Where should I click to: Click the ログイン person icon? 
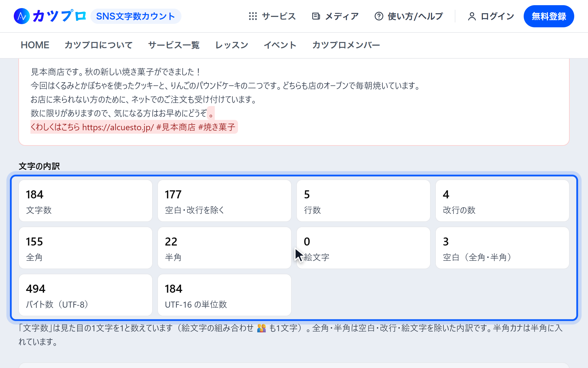click(x=472, y=16)
